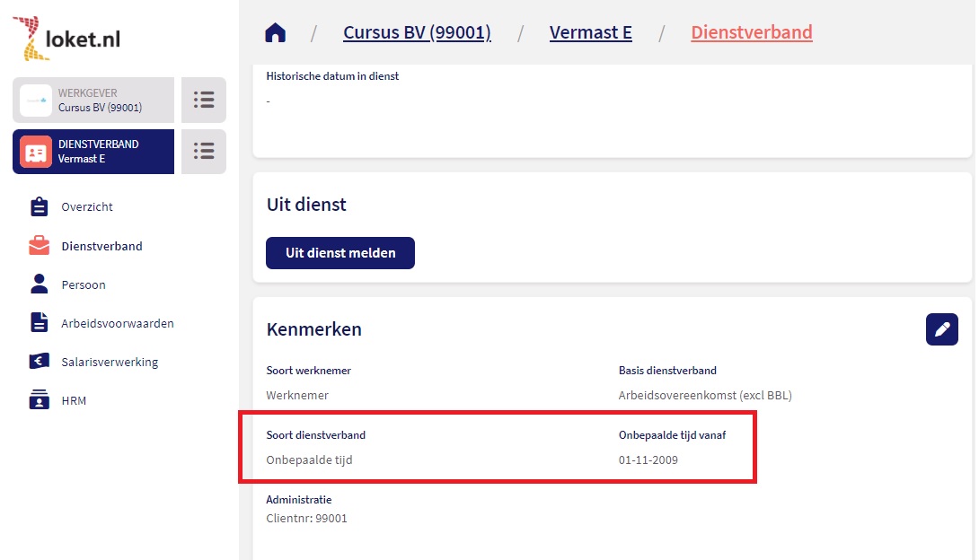
Task: Go to Vermast E breadcrumb link
Action: coord(590,33)
